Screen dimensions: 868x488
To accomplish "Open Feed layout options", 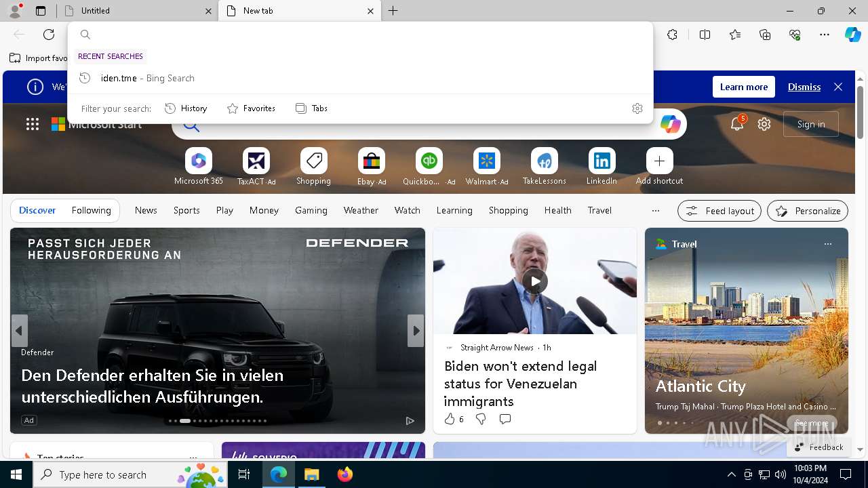I will [719, 211].
